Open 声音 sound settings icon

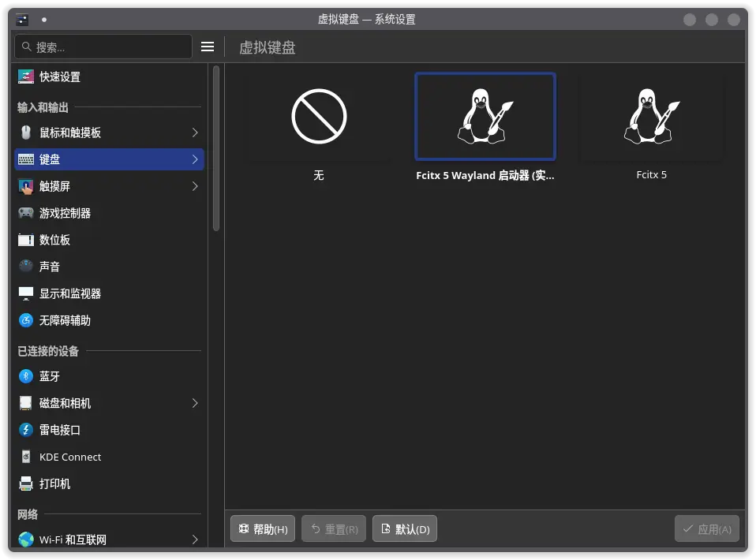pyautogui.click(x=26, y=267)
